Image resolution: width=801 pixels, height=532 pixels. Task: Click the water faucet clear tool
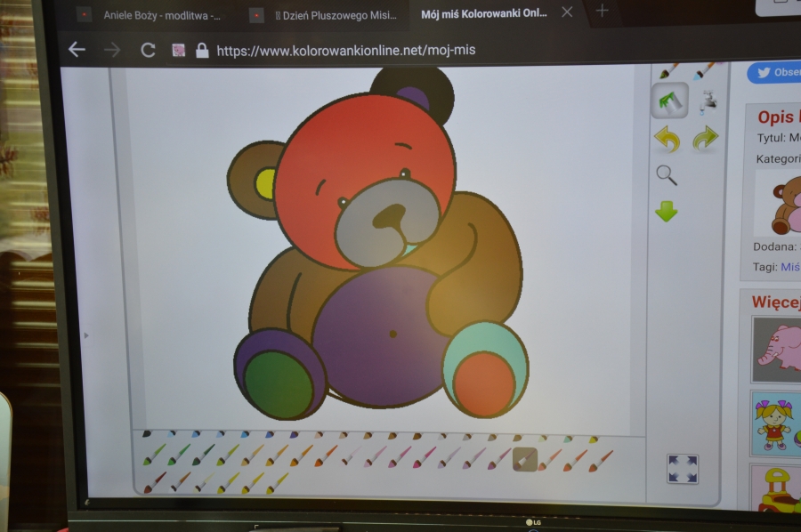[708, 101]
